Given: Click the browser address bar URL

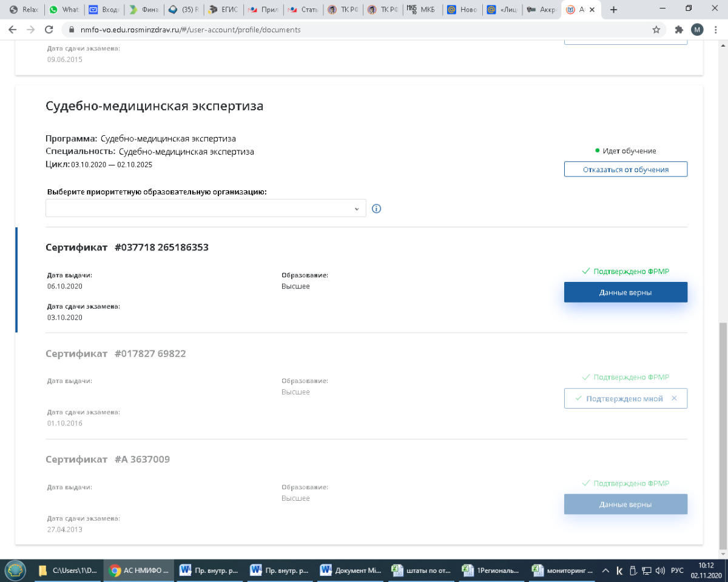Looking at the screenshot, I should [190, 30].
